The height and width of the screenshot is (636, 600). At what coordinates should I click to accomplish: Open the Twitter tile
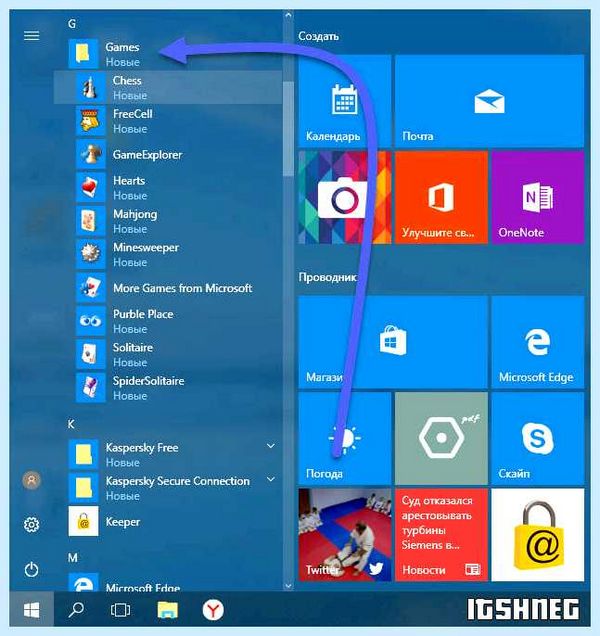click(345, 535)
